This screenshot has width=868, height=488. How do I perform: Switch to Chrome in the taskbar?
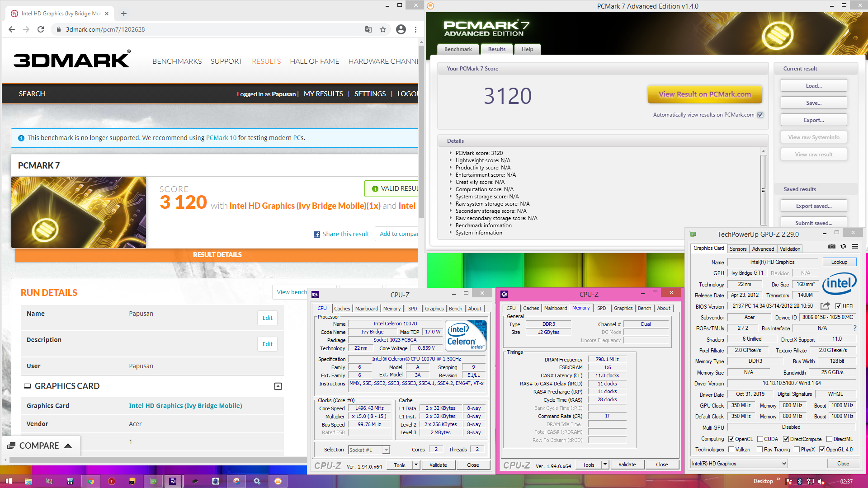click(90, 481)
